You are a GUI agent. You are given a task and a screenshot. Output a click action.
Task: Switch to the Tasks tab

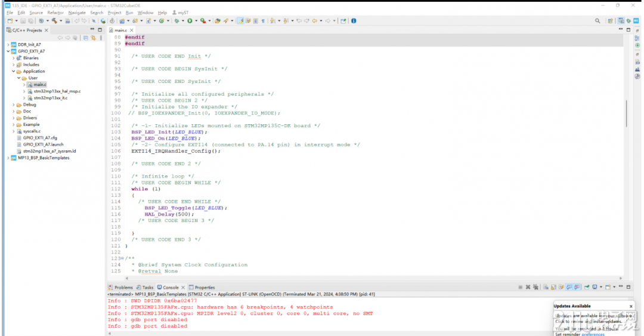pyautogui.click(x=144, y=288)
